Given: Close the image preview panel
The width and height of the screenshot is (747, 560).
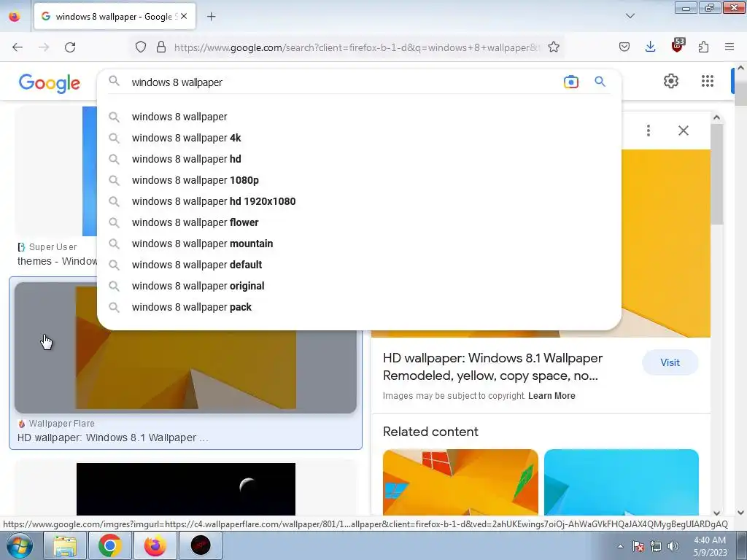Looking at the screenshot, I should coord(683,131).
